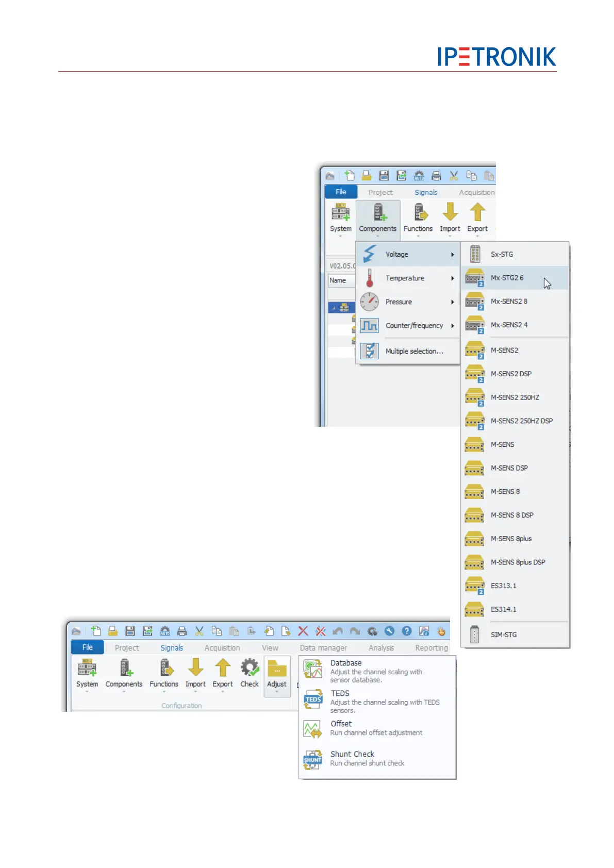This screenshot has height=868, width=614.
Task: Open Functions dropdown in window with Adjust menu
Action: pyautogui.click(x=164, y=675)
